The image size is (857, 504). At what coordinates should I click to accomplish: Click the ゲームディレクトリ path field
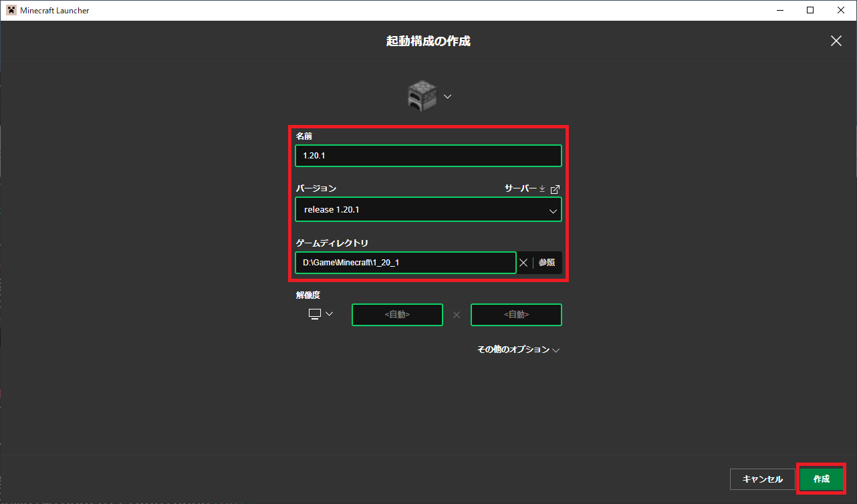405,263
